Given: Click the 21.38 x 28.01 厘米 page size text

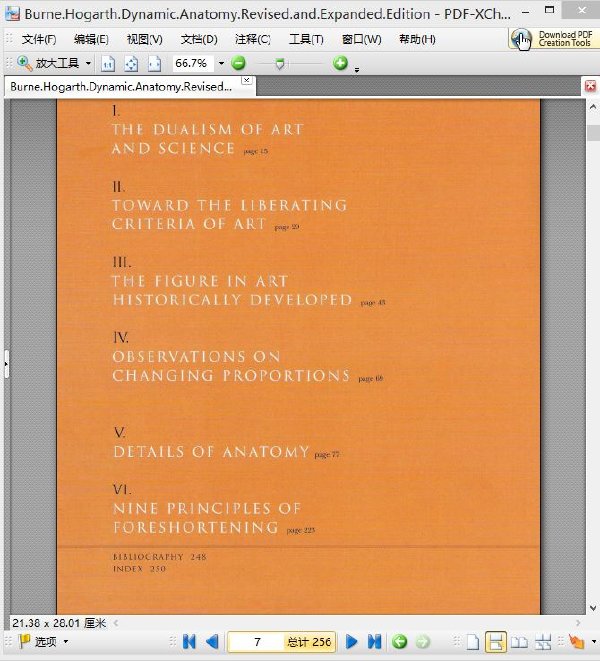Looking at the screenshot, I should coord(59,623).
